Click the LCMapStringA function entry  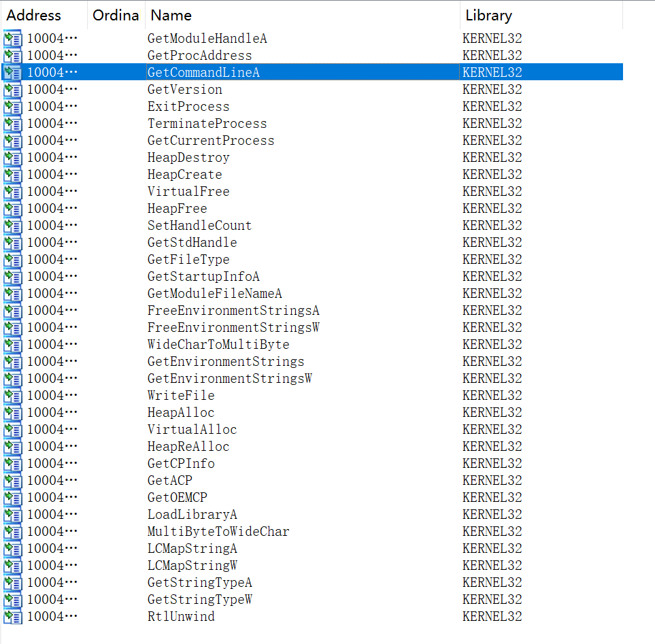192,549
